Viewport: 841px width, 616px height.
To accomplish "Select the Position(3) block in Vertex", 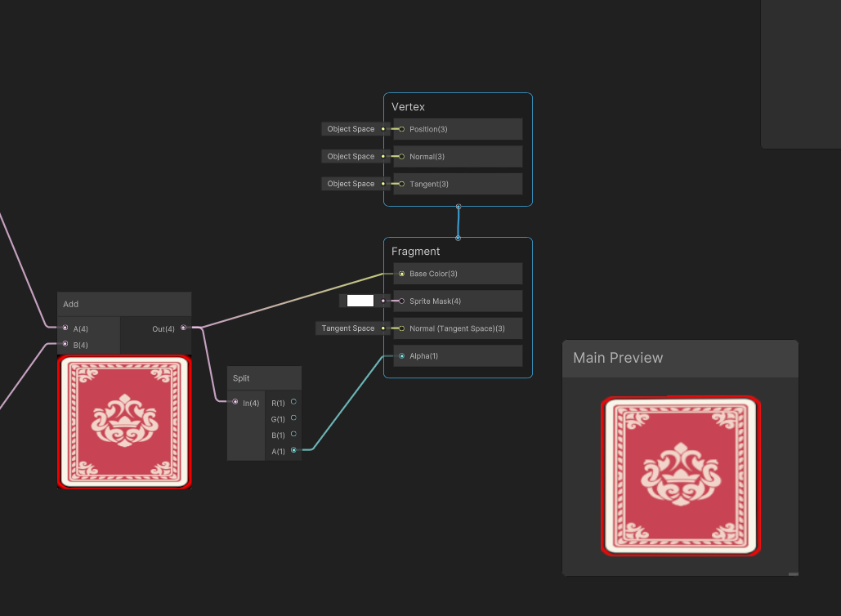I will [458, 129].
